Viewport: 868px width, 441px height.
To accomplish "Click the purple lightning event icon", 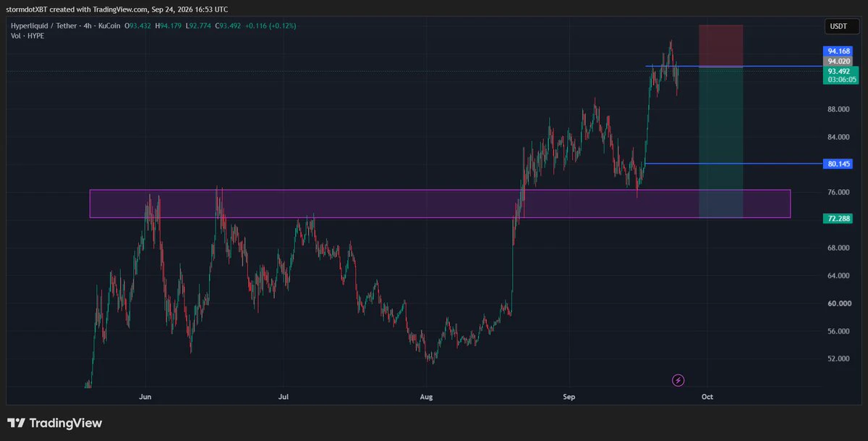I will click(678, 380).
